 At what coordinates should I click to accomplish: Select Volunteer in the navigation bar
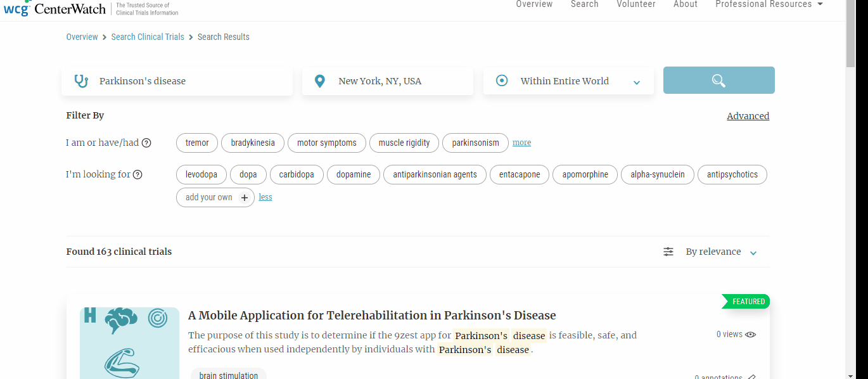(635, 4)
